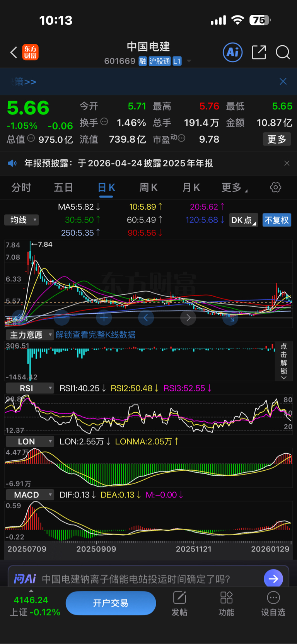The height and width of the screenshot is (644, 297).
Task: Open the 主力意愿 indicator dropdown
Action: tap(30, 335)
